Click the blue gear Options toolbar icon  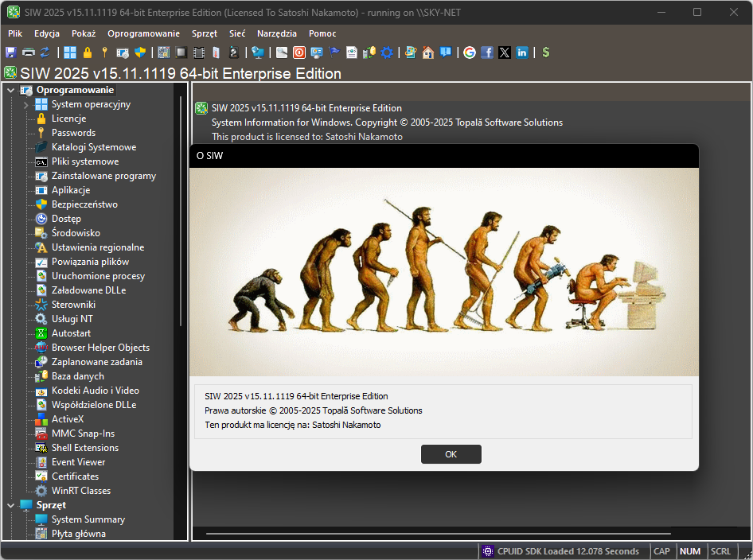(387, 52)
